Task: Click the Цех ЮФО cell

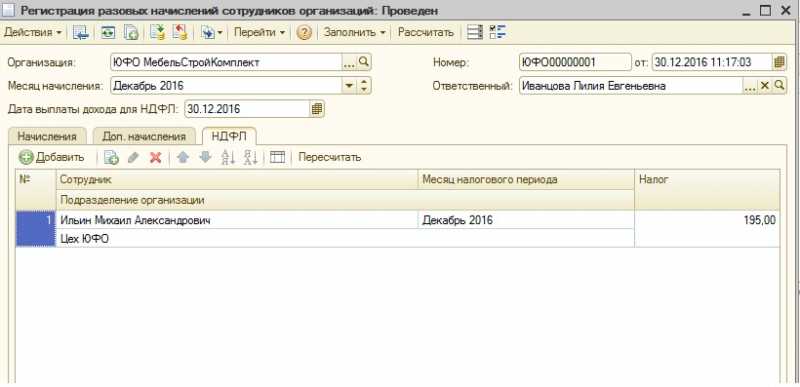Action: pyautogui.click(x=345, y=238)
